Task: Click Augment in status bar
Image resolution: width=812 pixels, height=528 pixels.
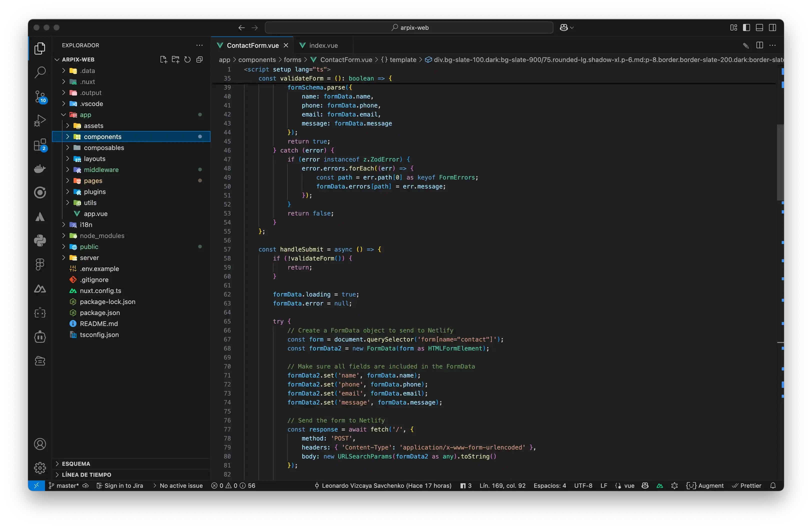Action: click(x=705, y=485)
